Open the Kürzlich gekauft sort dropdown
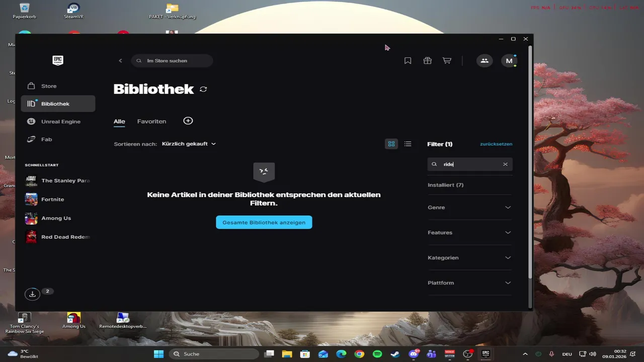The height and width of the screenshot is (362, 644). pos(189,144)
